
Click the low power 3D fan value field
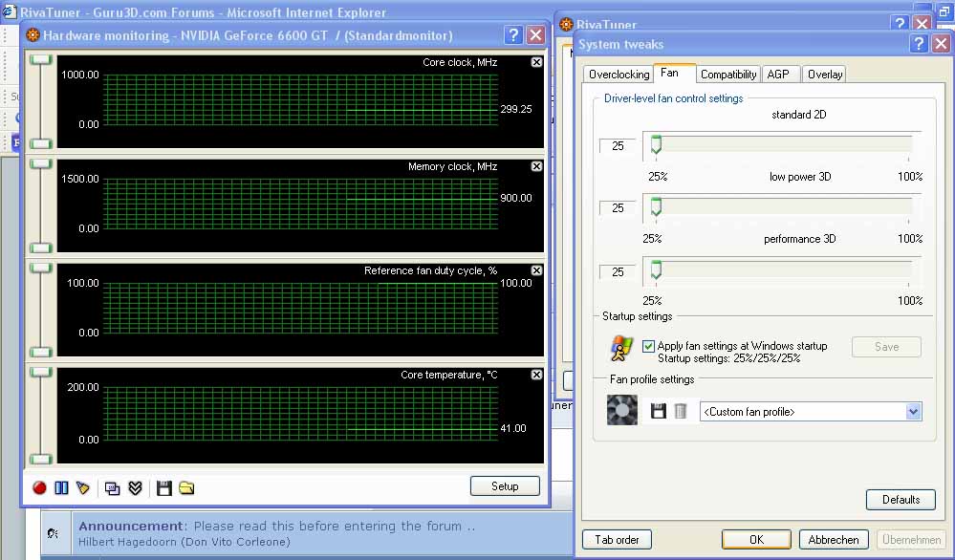(618, 208)
